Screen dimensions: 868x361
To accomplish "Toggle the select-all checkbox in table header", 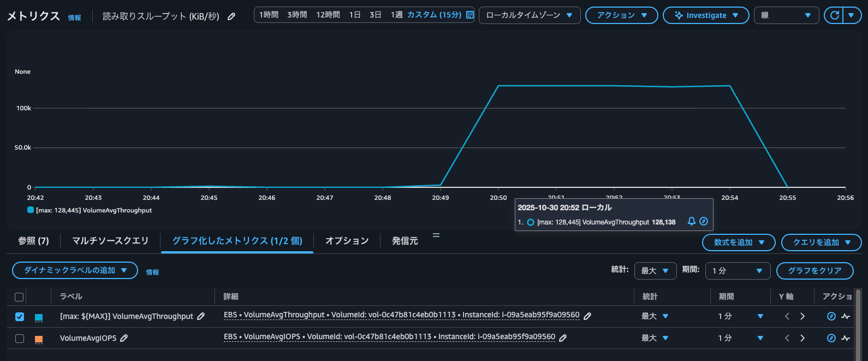I will click(x=19, y=297).
